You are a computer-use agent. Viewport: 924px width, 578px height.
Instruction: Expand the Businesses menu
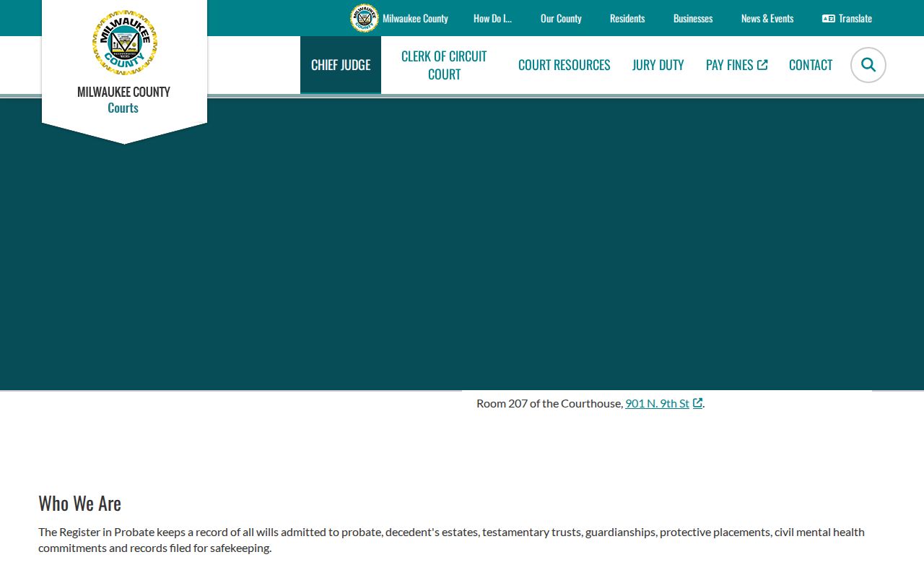[x=693, y=19]
